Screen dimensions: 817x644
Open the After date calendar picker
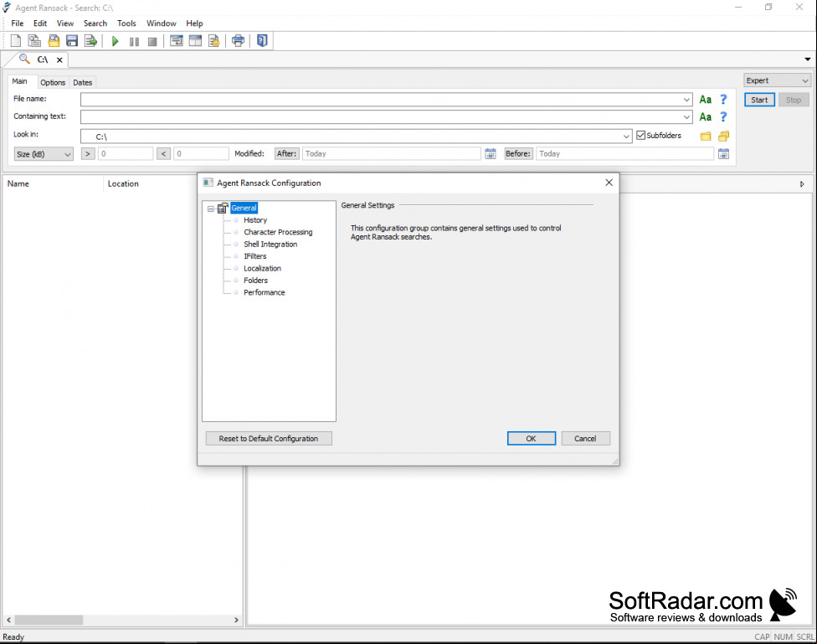click(491, 154)
